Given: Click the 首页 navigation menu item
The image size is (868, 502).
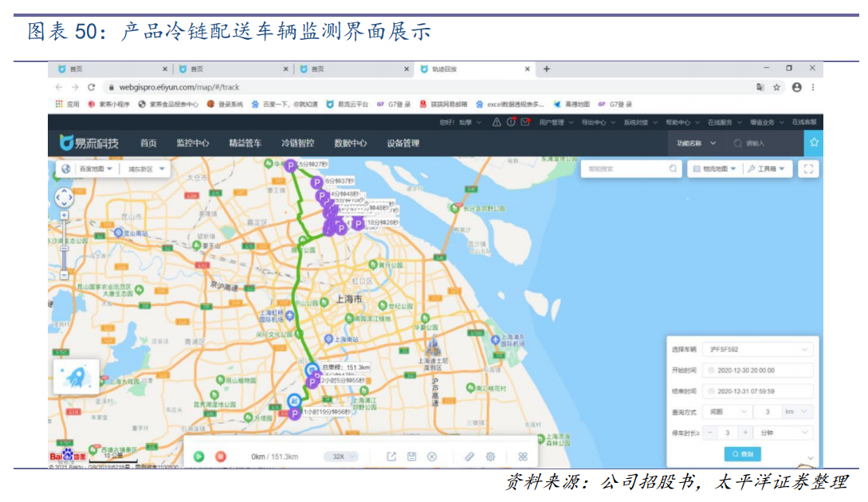Looking at the screenshot, I should (148, 143).
